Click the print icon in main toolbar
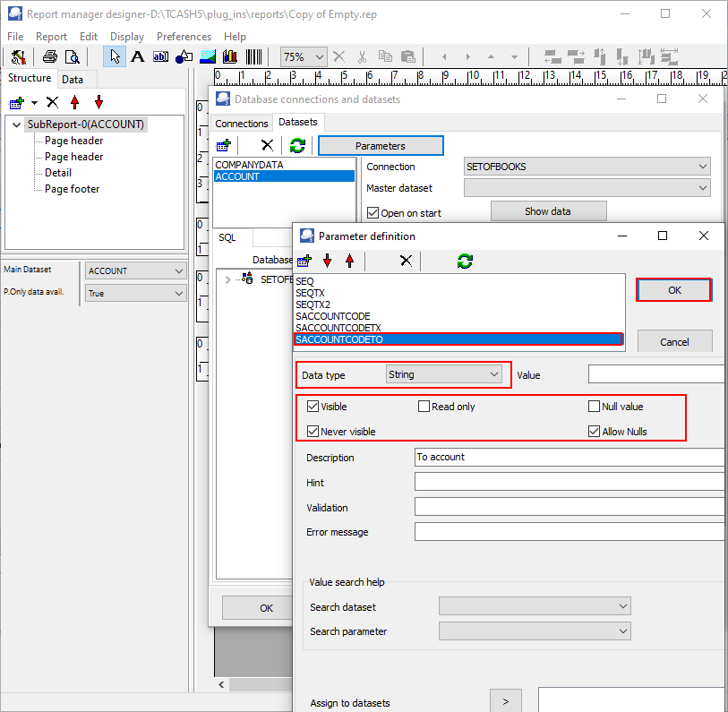 49,57
